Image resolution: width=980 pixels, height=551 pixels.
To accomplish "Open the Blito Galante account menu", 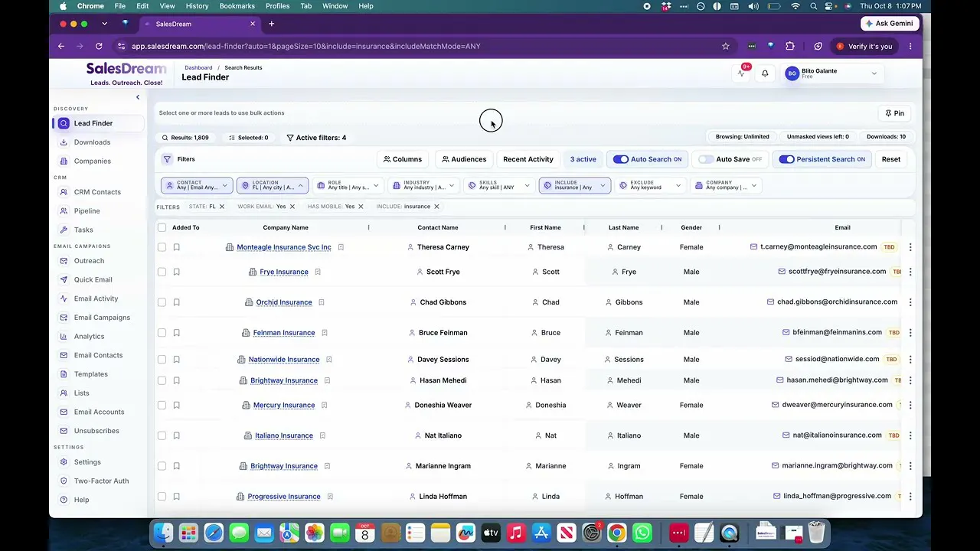I will (x=832, y=73).
